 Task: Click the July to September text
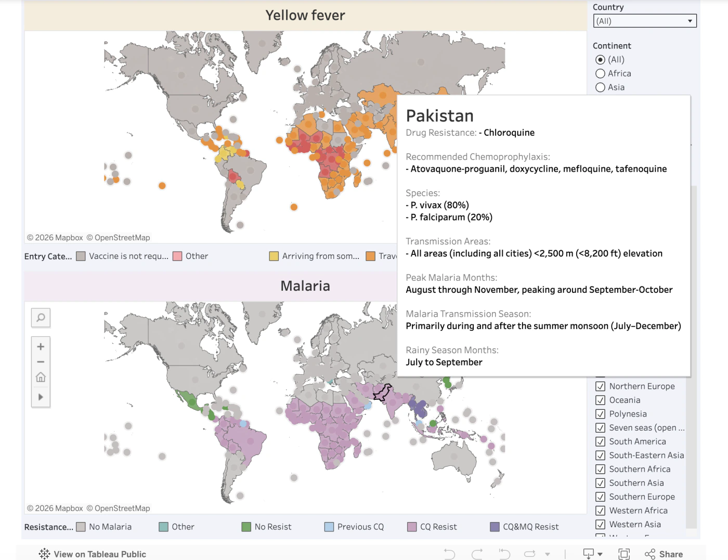tap(444, 362)
